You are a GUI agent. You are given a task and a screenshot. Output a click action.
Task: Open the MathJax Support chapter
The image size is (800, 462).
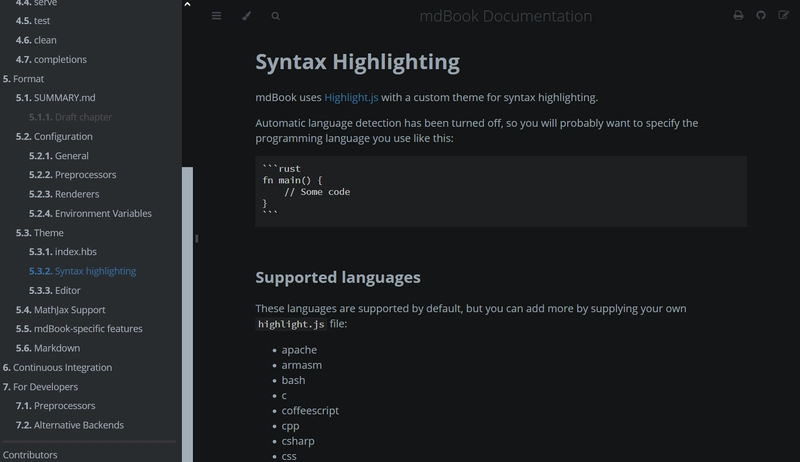click(69, 310)
